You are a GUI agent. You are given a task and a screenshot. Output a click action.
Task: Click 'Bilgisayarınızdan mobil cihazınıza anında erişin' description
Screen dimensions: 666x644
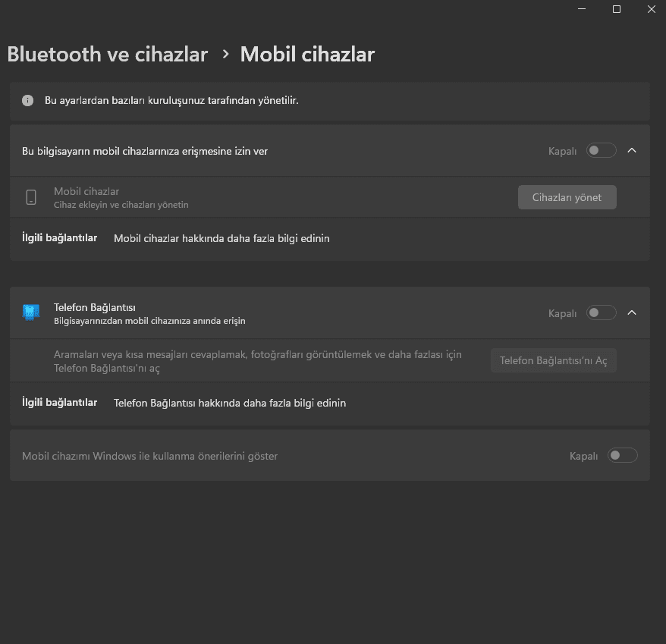(149, 321)
